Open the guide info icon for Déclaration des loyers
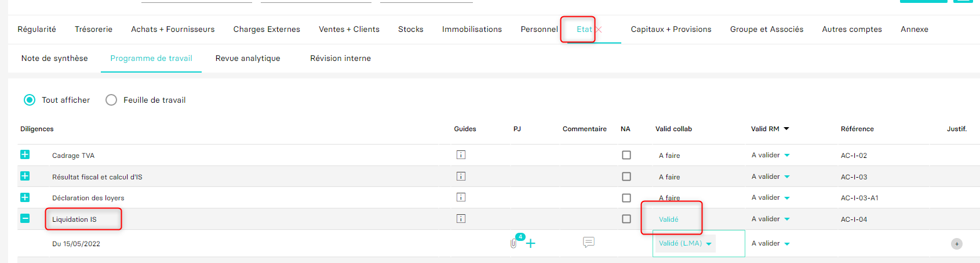980x263 pixels. (461, 197)
